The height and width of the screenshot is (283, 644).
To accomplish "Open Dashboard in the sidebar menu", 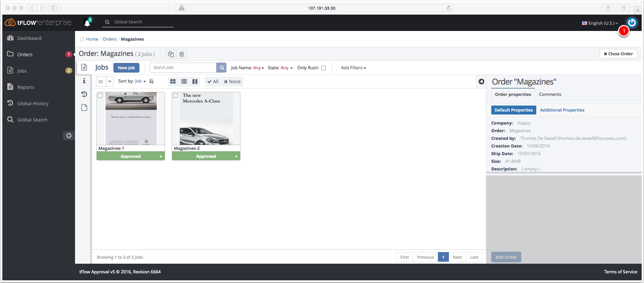I will 29,38.
